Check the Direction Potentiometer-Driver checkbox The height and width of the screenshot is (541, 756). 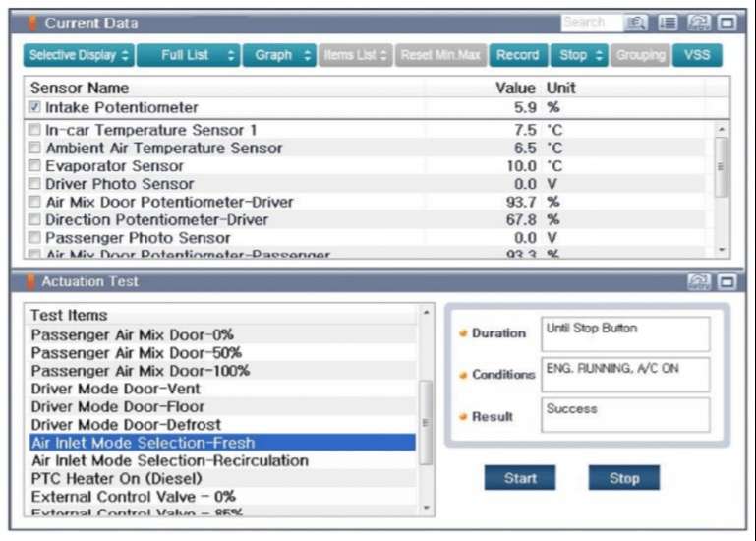click(x=34, y=219)
